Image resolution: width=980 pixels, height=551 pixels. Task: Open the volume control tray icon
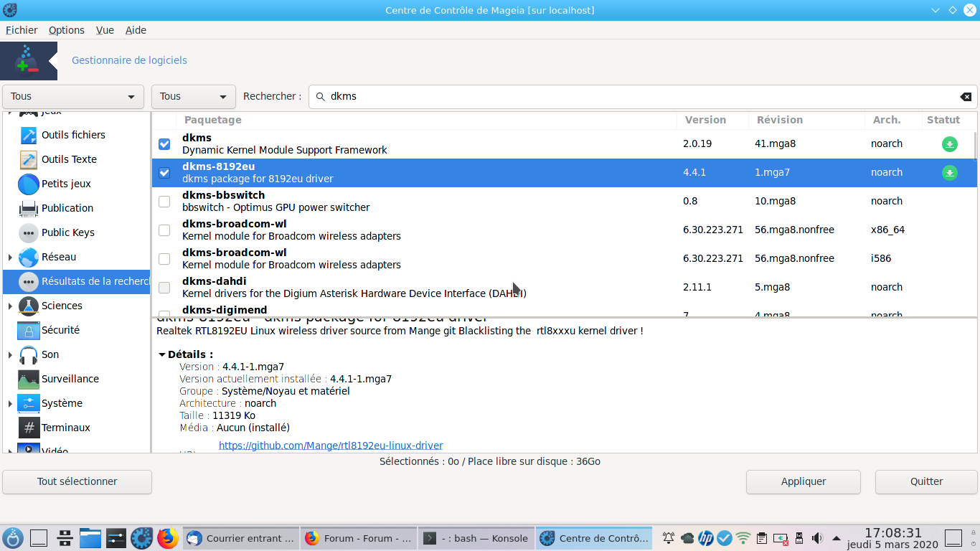point(816,538)
